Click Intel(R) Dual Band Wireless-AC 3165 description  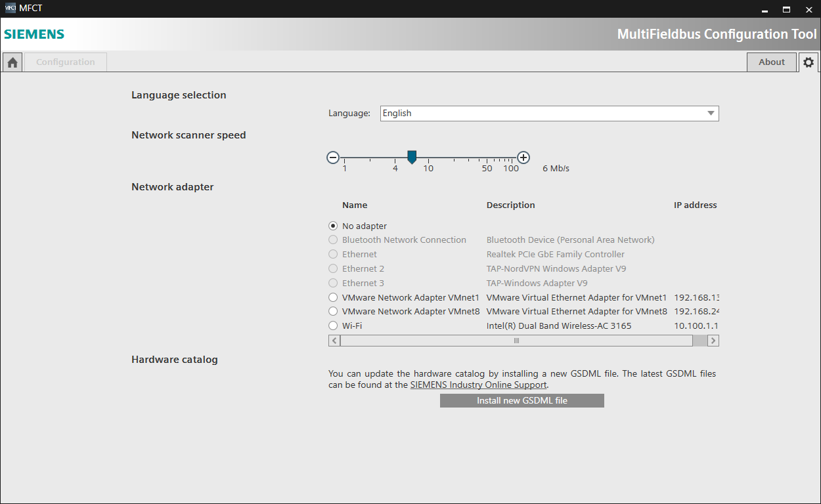(x=559, y=326)
